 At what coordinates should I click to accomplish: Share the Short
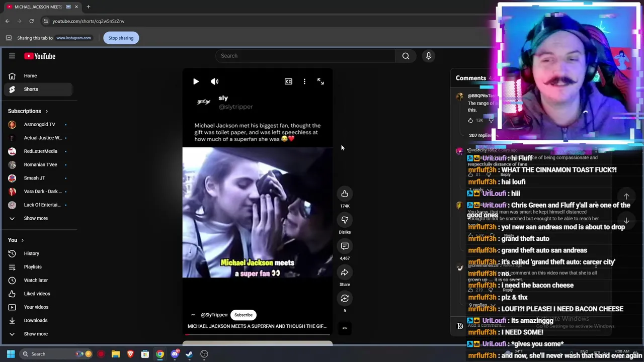point(345,273)
